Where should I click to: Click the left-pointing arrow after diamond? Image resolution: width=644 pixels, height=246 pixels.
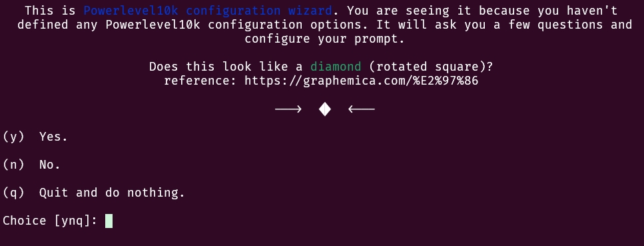pyautogui.click(x=362, y=109)
